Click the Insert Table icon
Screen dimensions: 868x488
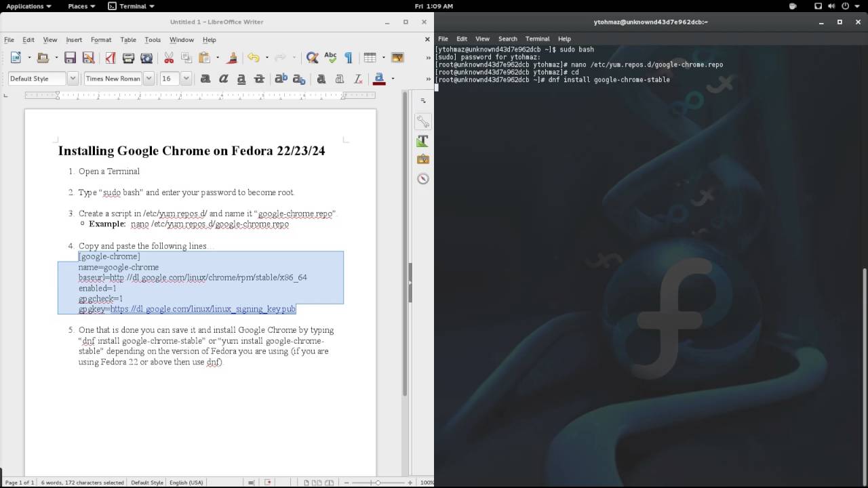370,58
